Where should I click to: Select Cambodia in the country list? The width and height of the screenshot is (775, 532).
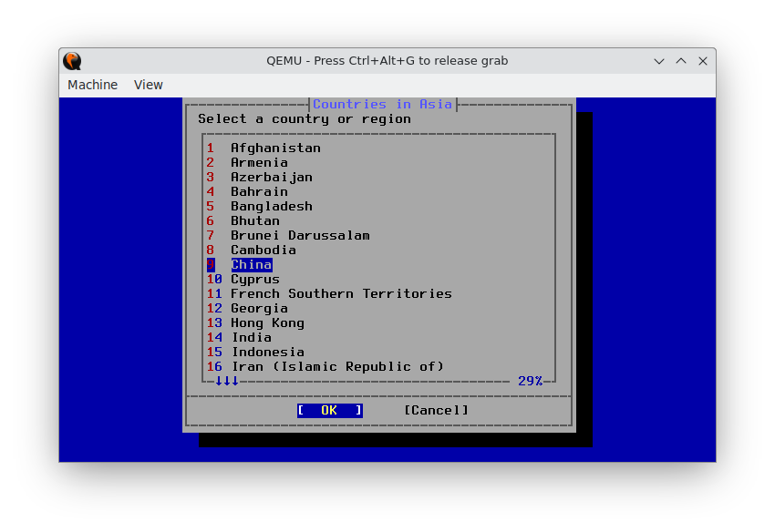coord(263,250)
